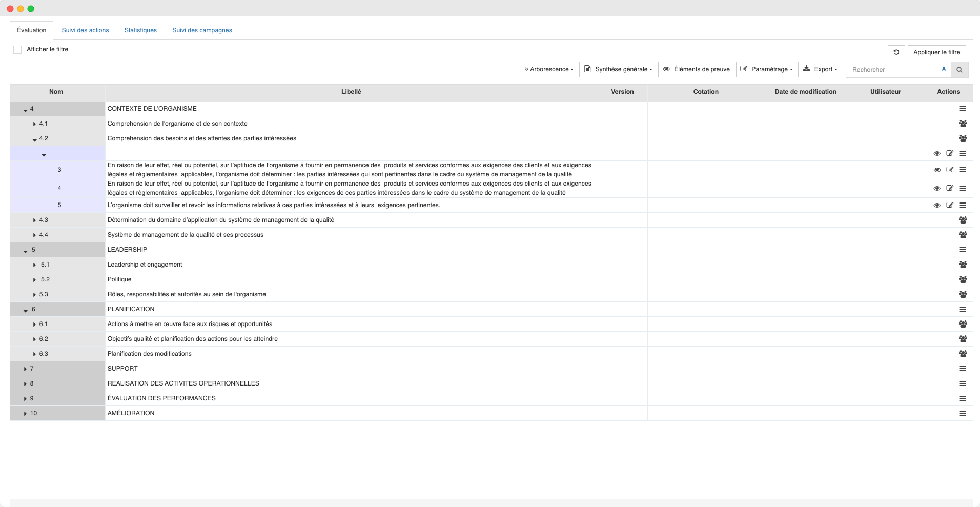Click the Planification des modifications label
The image size is (980, 507).
click(149, 354)
